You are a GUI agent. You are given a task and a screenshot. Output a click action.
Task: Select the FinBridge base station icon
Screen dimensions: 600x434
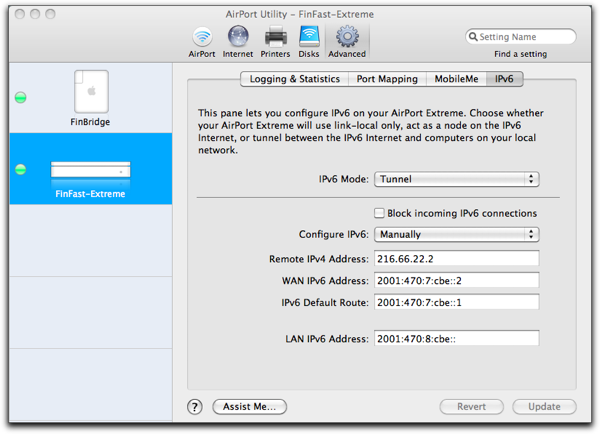tap(91, 92)
